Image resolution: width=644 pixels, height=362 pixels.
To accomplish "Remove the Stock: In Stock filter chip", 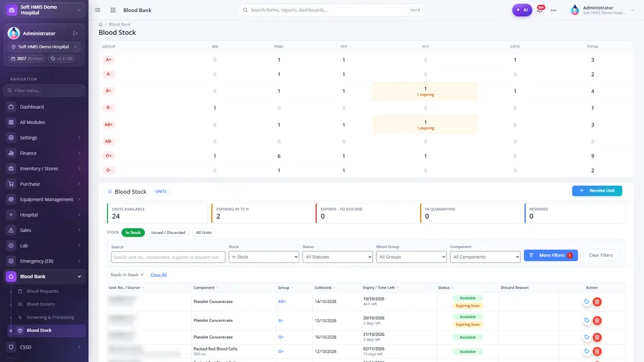I will tap(142, 275).
